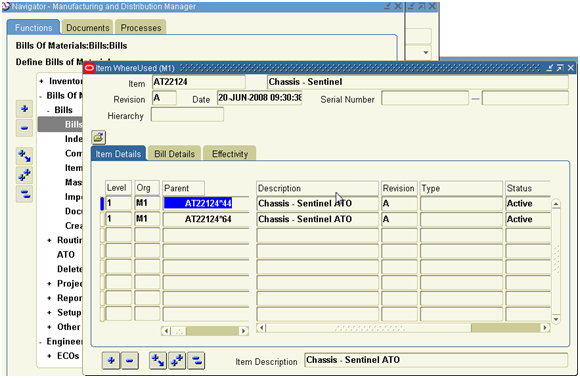Screen dimensions: 580x378
Task: Click the Oracle icon on Item WhereUsed title
Action: click(x=89, y=68)
